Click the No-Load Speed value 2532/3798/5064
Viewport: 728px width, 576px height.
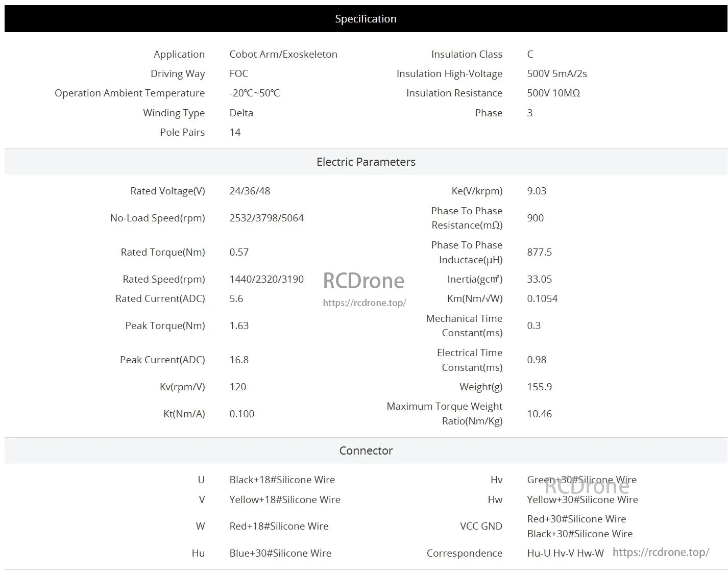(266, 218)
